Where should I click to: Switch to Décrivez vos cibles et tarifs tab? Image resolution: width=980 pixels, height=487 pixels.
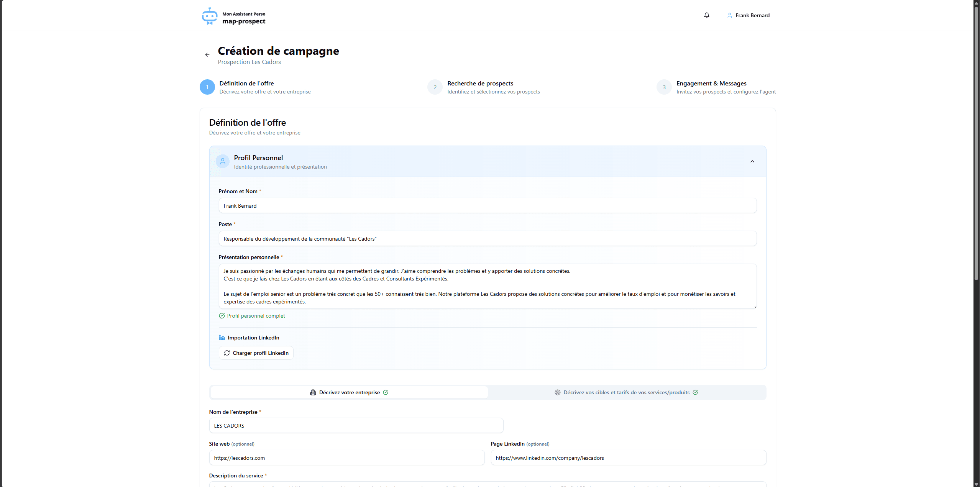pos(627,392)
